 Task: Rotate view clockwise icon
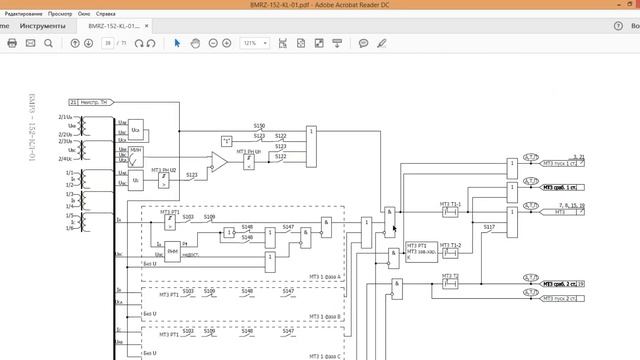[x=139, y=43]
